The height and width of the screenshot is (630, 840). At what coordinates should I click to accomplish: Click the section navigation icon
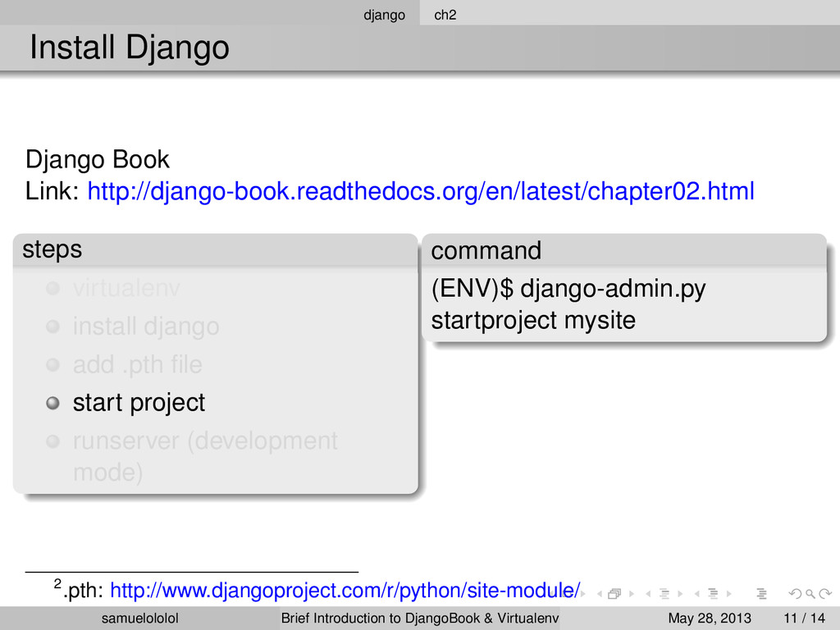coord(713,594)
